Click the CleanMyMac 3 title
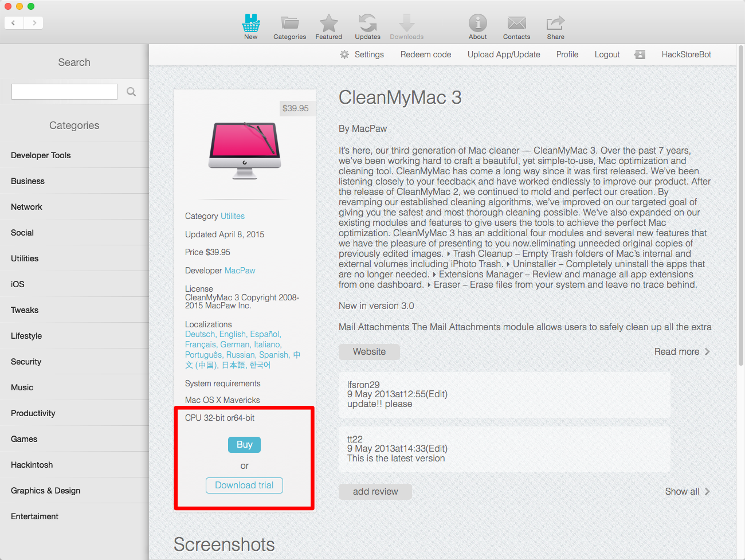Image resolution: width=745 pixels, height=560 pixels. point(400,98)
